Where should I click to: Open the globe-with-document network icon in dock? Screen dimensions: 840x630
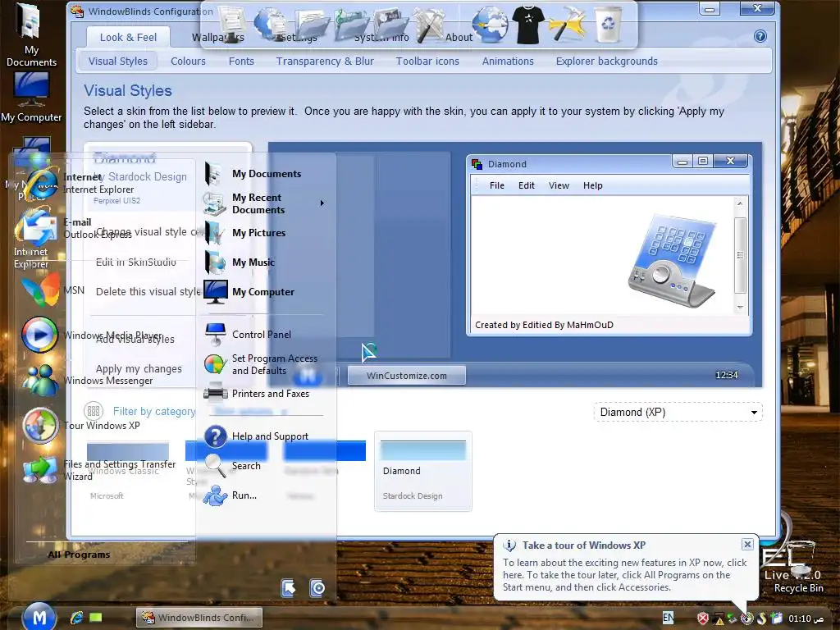tap(272, 24)
